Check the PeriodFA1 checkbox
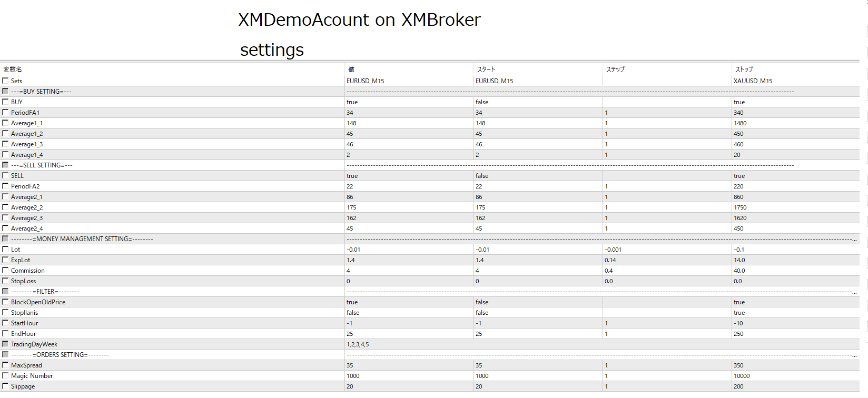Viewport: 868px width, 398px height. click(x=5, y=112)
